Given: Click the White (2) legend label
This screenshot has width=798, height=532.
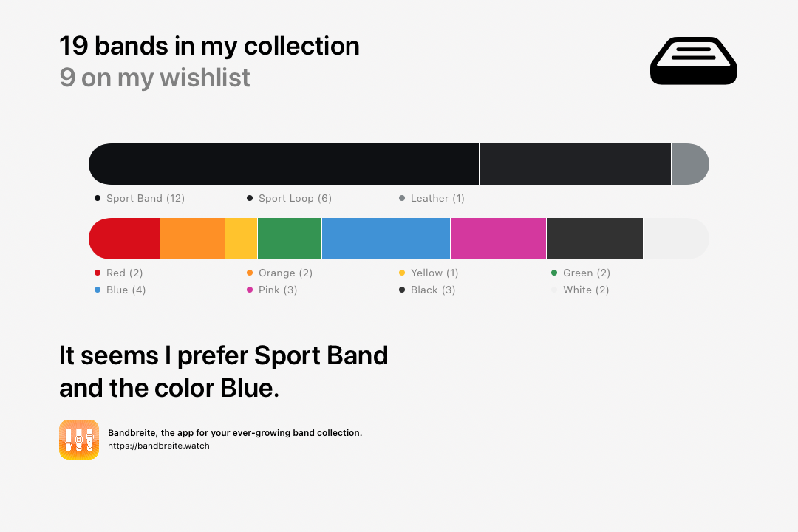Looking at the screenshot, I should pos(586,290).
